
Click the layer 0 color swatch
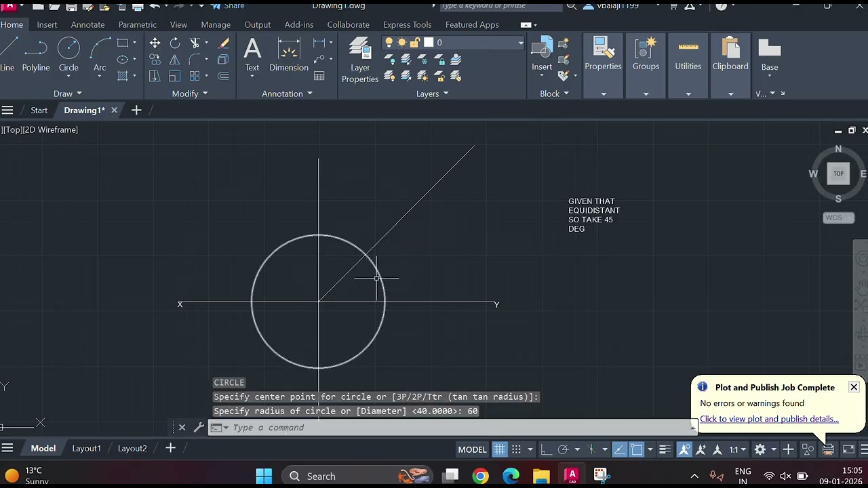tap(429, 43)
